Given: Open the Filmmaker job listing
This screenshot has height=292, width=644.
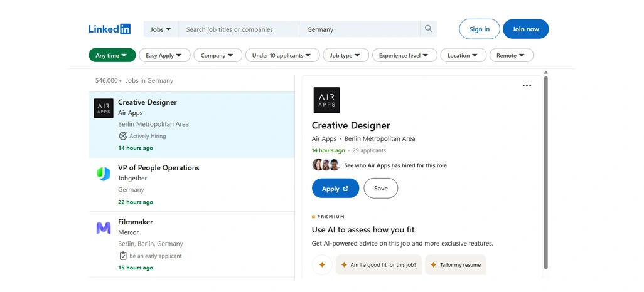Looking at the screenshot, I should point(192,244).
